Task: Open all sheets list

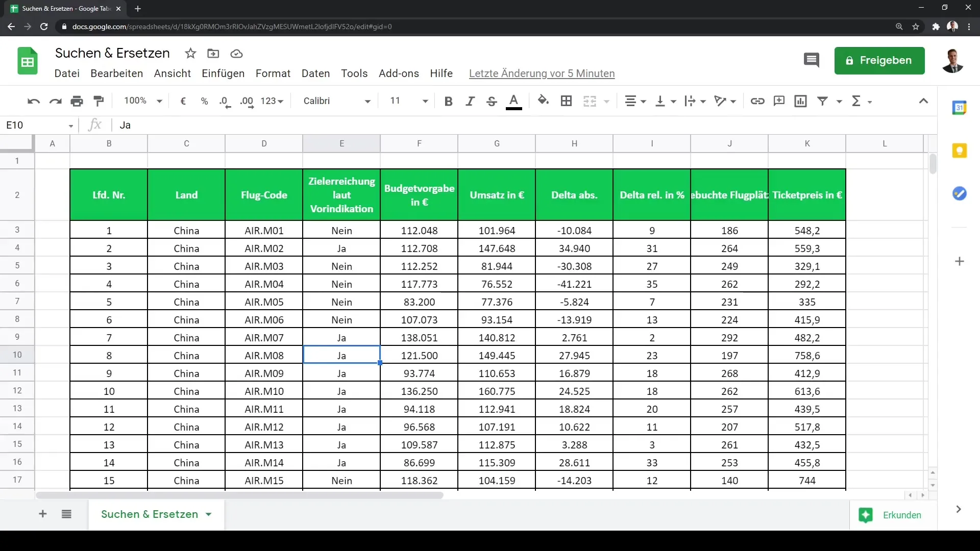Action: (66, 514)
